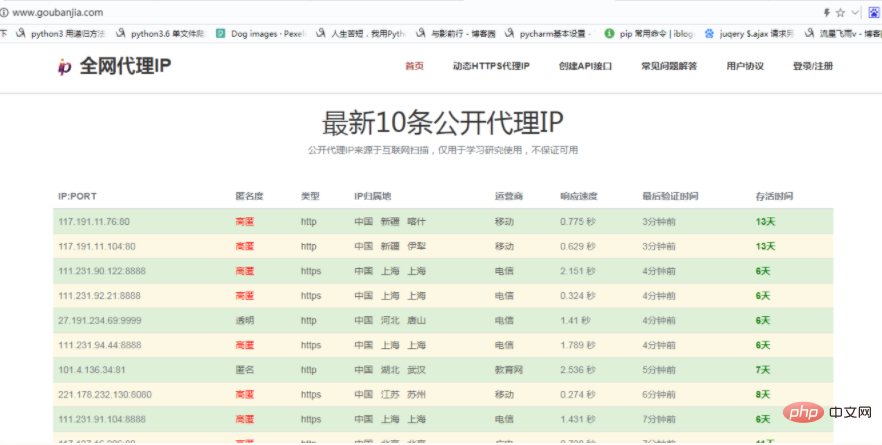Open the 与影前行 博客园 bookmark
The height and width of the screenshot is (445, 882).
tap(460, 33)
